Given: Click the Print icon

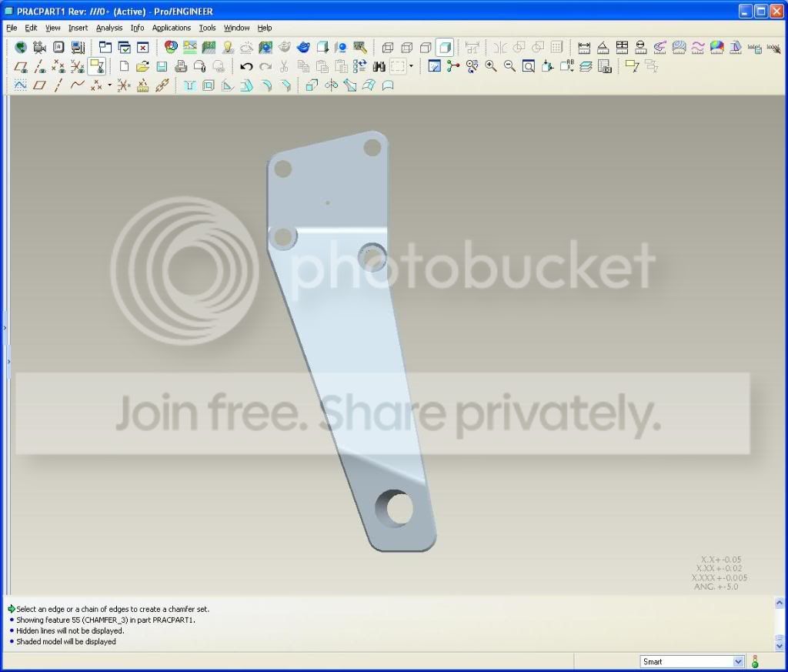Looking at the screenshot, I should coord(181,66).
